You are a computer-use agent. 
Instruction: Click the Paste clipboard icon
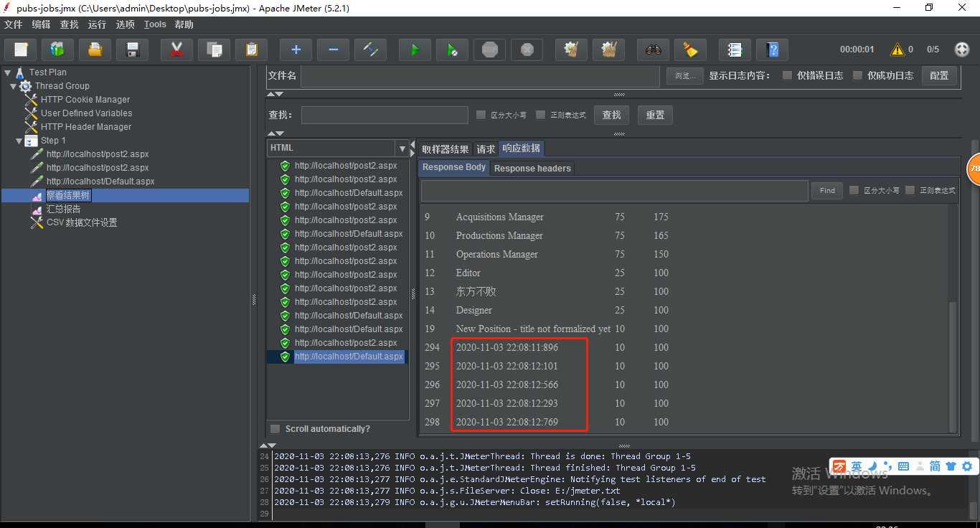252,49
